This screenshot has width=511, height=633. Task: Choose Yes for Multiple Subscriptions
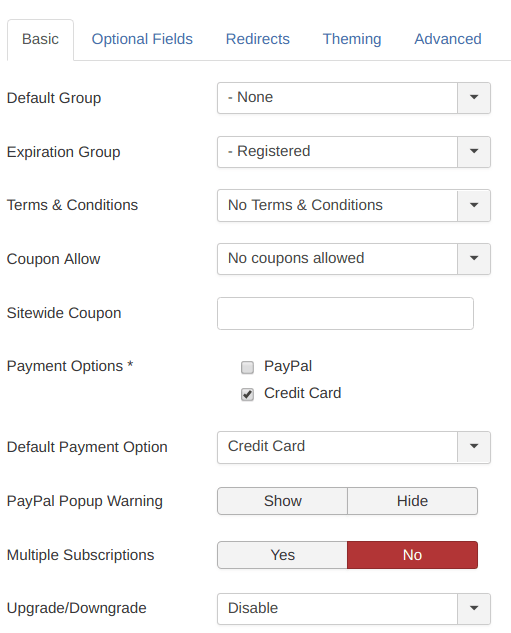(283, 555)
